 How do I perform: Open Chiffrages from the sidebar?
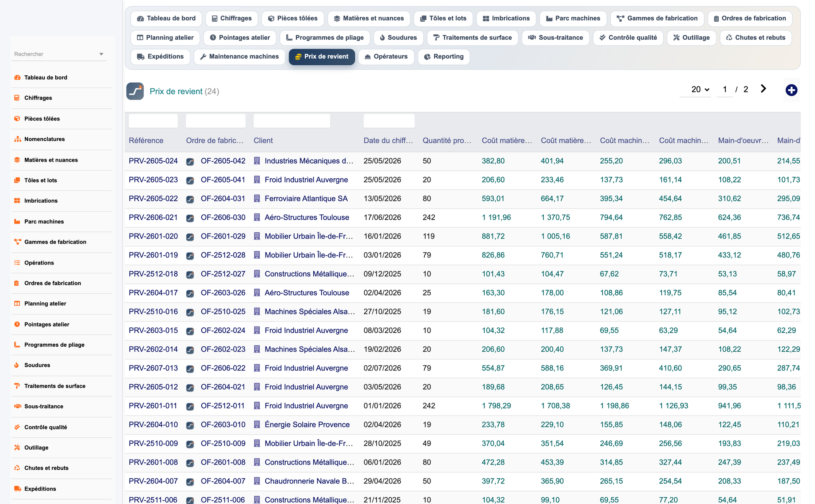(38, 98)
